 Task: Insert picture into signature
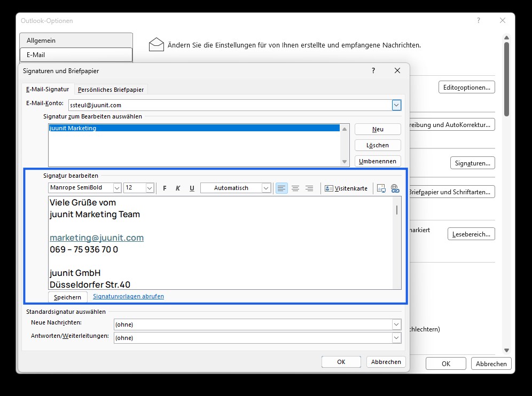[x=381, y=188]
